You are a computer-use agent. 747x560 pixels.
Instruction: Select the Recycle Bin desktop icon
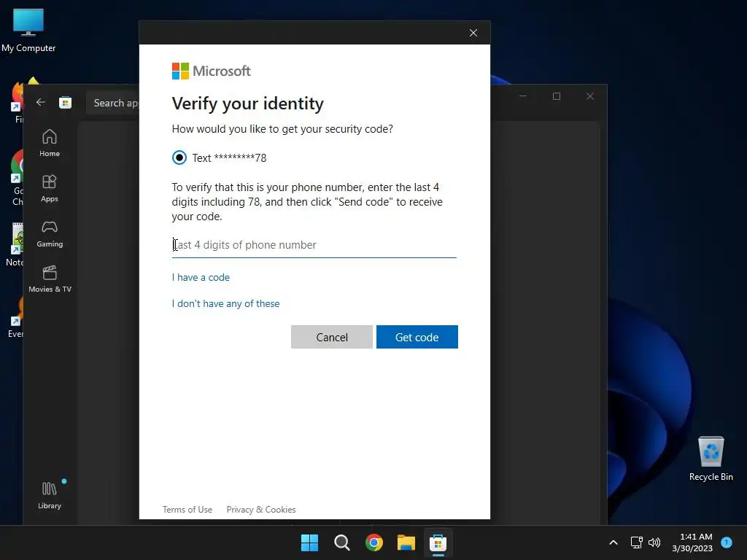coord(711,459)
